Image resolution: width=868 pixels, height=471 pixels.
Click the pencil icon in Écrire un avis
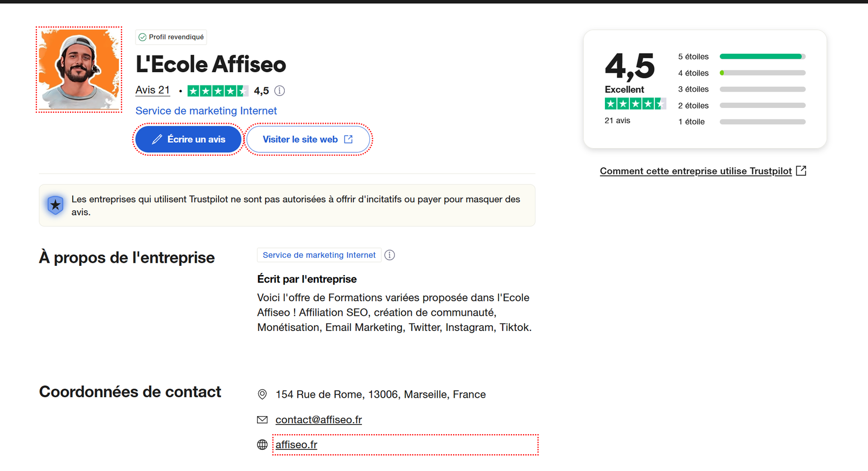157,139
